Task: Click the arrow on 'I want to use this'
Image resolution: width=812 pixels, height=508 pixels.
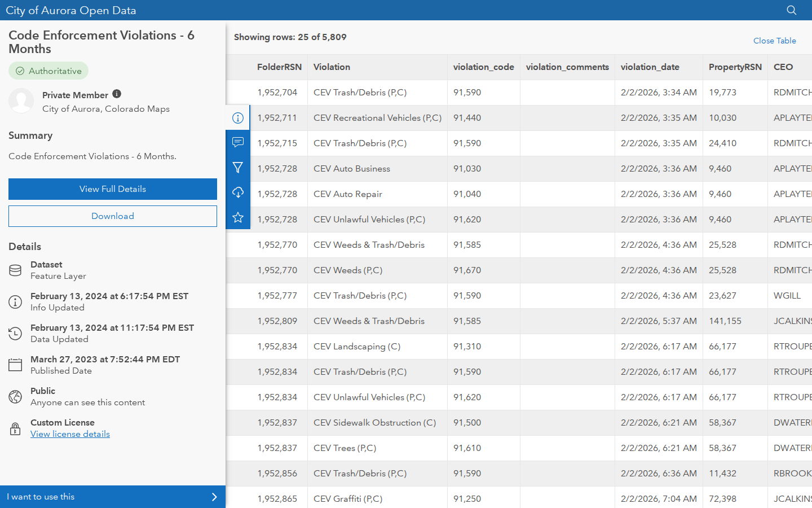Action: point(214,497)
